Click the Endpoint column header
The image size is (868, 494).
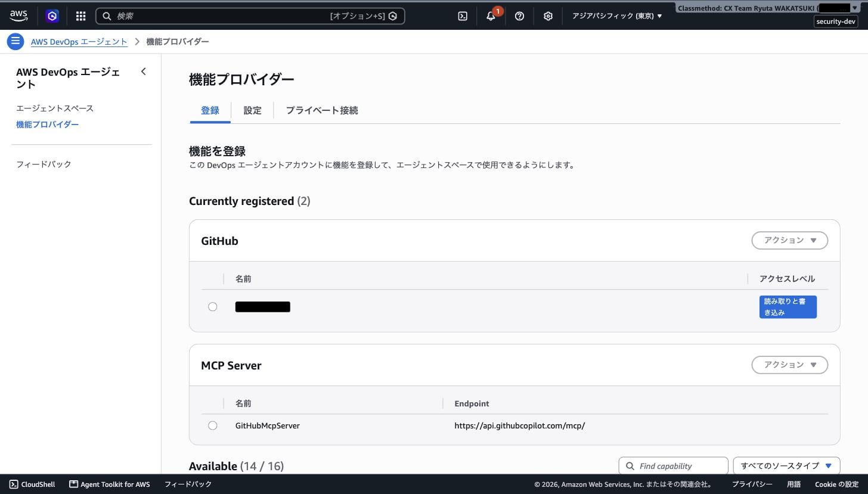click(472, 403)
